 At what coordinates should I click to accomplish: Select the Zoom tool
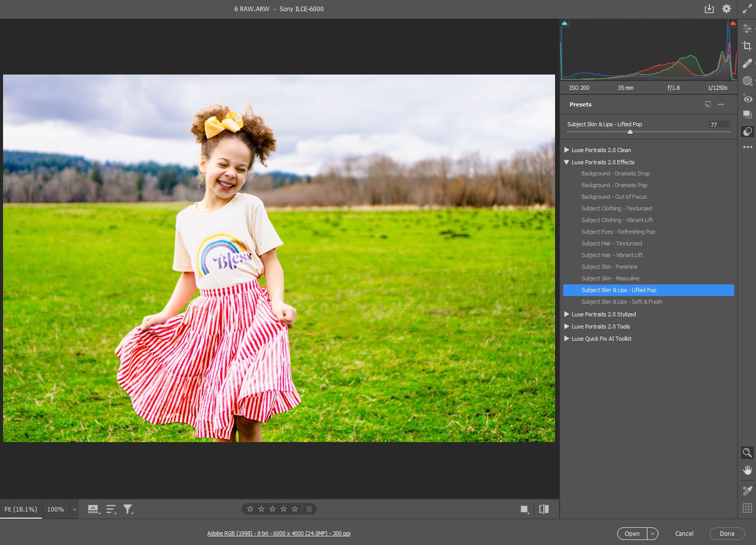point(747,453)
